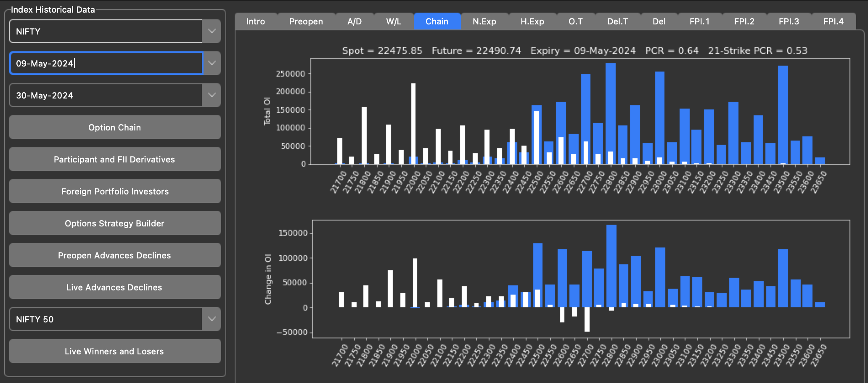Open the FPI.3 tab

coord(789,21)
